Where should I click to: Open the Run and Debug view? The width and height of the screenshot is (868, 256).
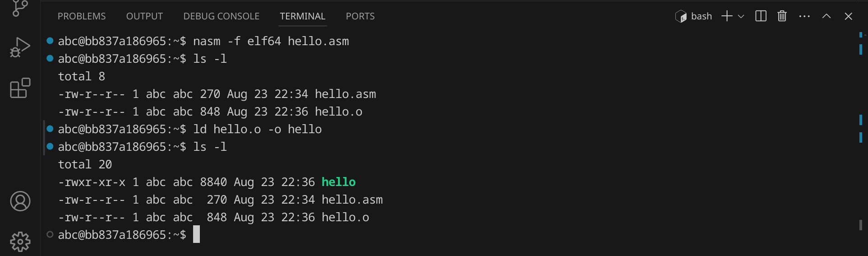coord(20,47)
